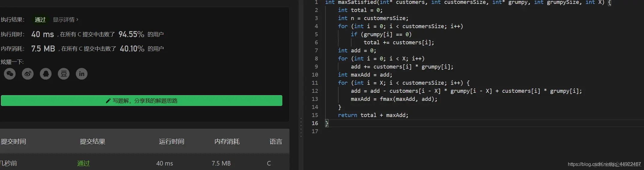Click line number 11 in editor gutter
Viewport: 644px width, 170px height.
(315, 83)
